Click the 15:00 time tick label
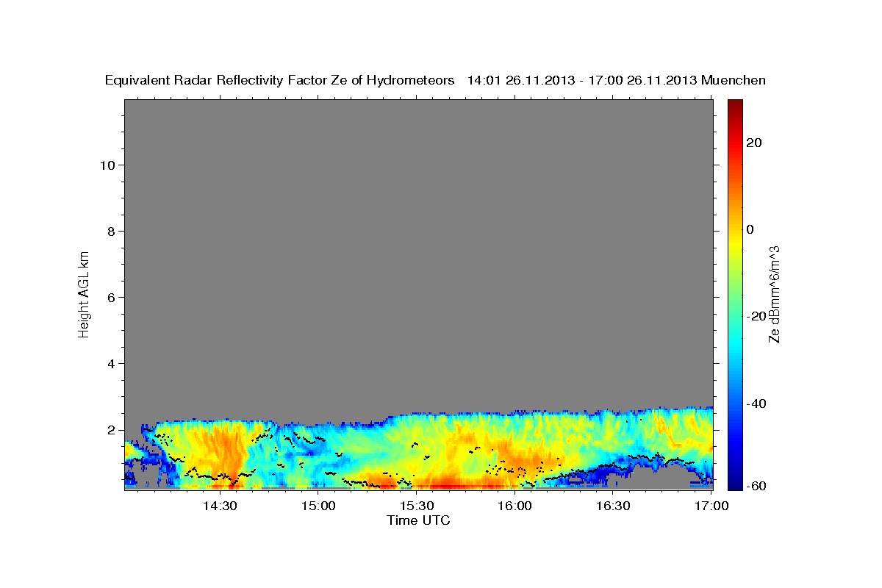The image size is (882, 588). click(x=319, y=506)
